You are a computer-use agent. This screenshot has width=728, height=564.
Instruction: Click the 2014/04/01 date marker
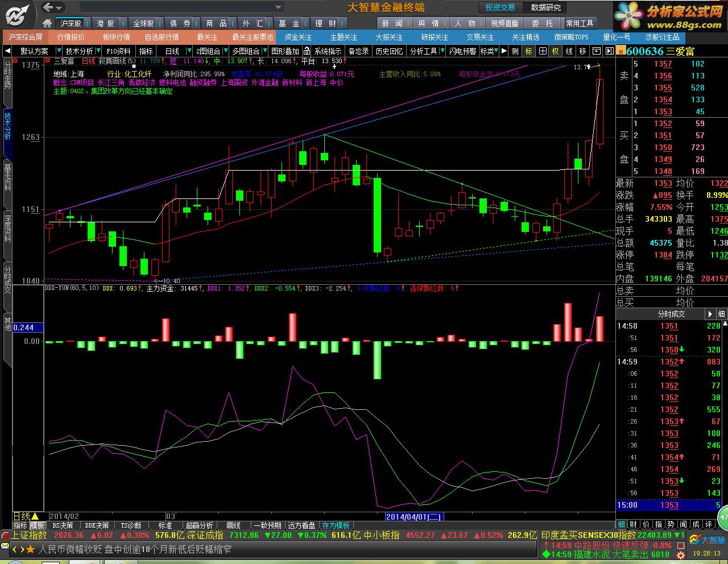[413, 516]
